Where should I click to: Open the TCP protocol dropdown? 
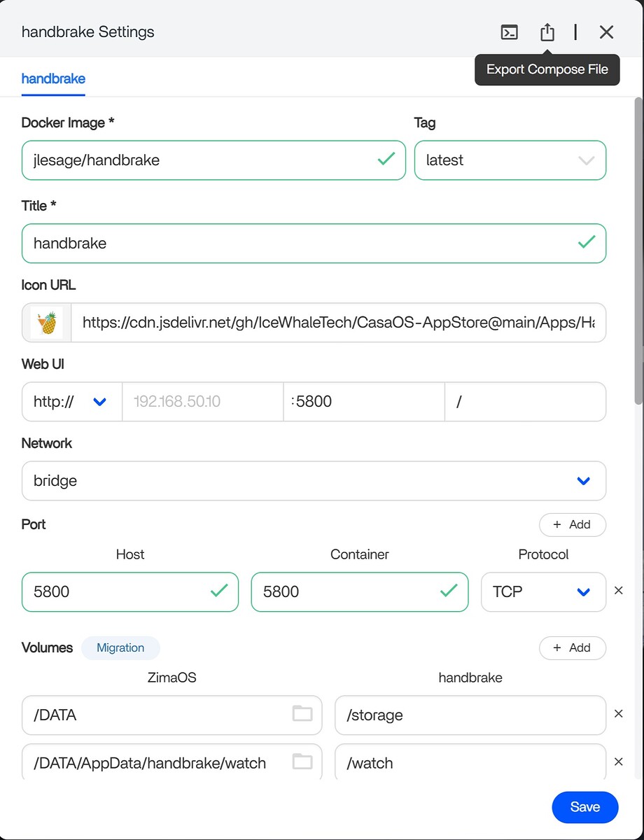(x=543, y=592)
